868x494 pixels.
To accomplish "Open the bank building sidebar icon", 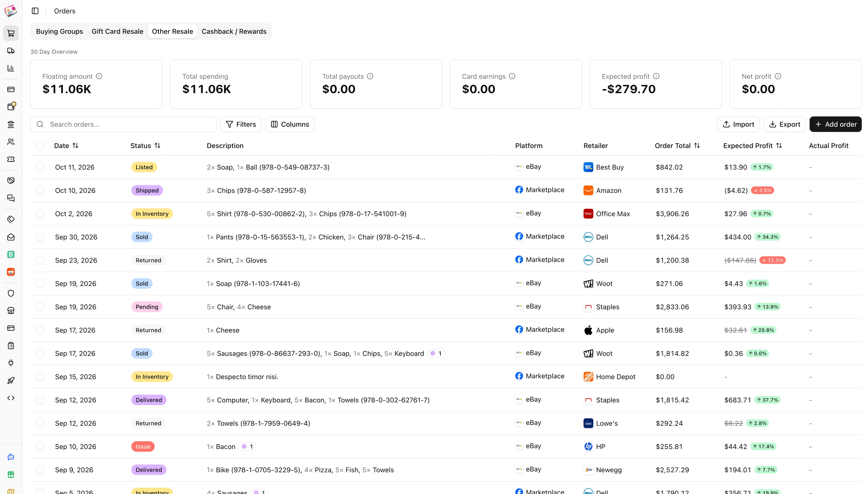I will pyautogui.click(x=11, y=124).
